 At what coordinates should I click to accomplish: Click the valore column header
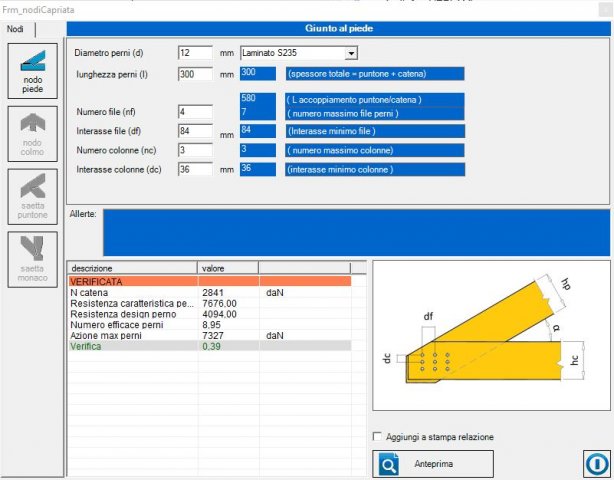(228, 268)
